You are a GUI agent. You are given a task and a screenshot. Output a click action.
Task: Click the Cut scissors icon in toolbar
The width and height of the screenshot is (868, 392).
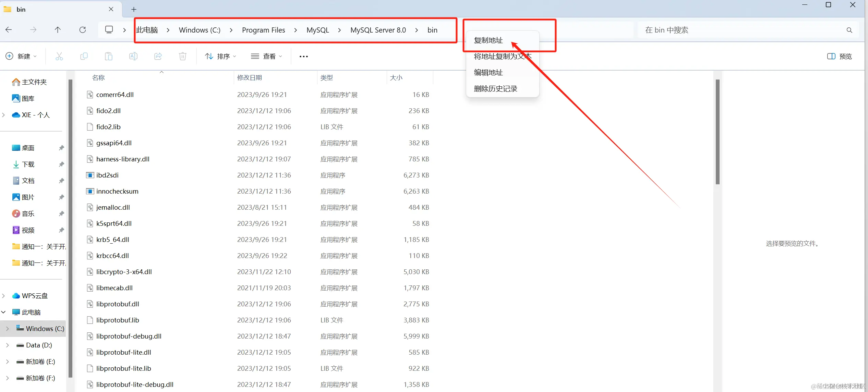click(59, 56)
